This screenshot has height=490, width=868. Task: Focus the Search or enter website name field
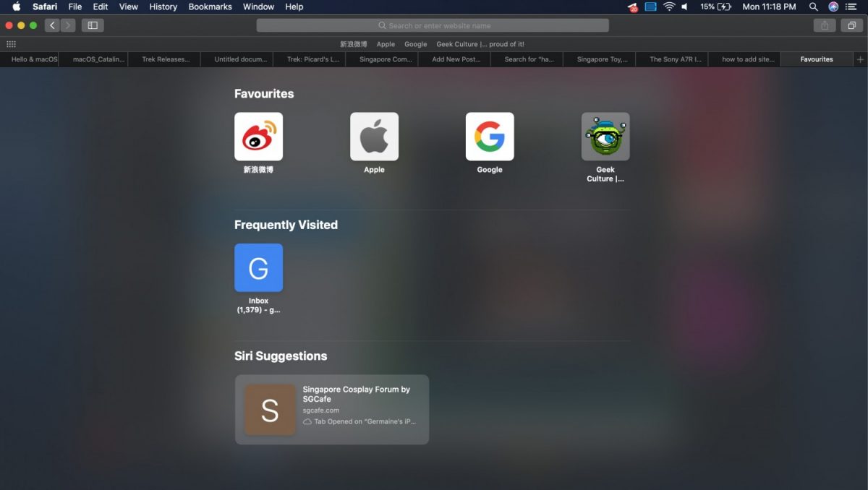coord(433,25)
